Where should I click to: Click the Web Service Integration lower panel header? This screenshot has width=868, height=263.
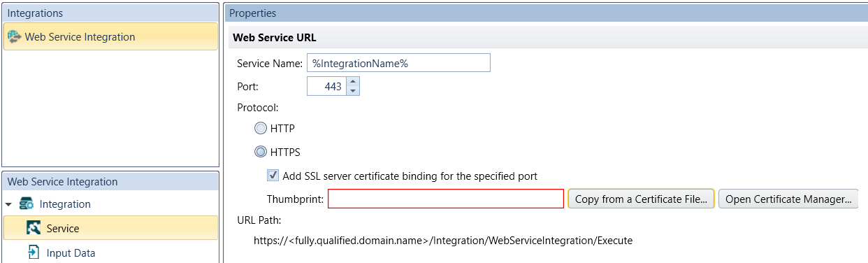(110, 181)
